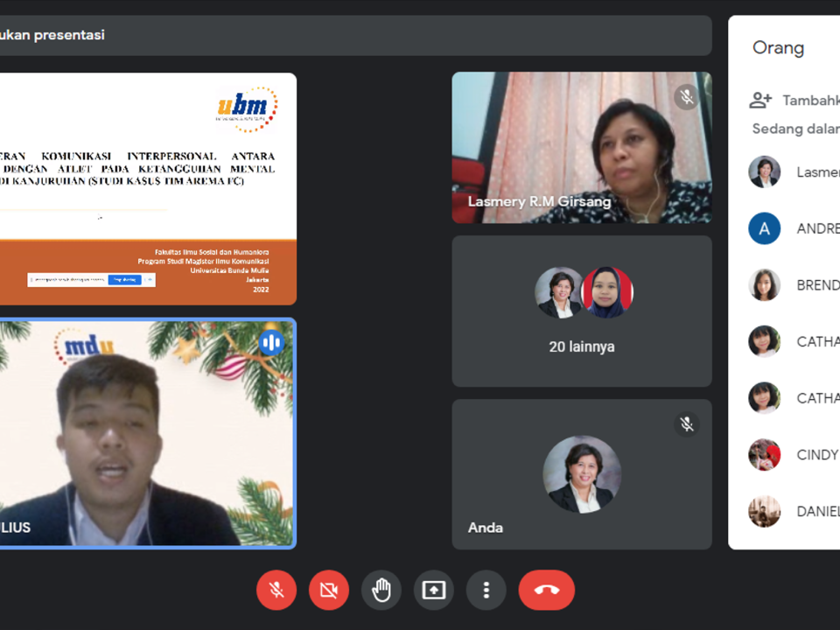
Task: Click Sedang dalam section label
Action: pos(795,129)
